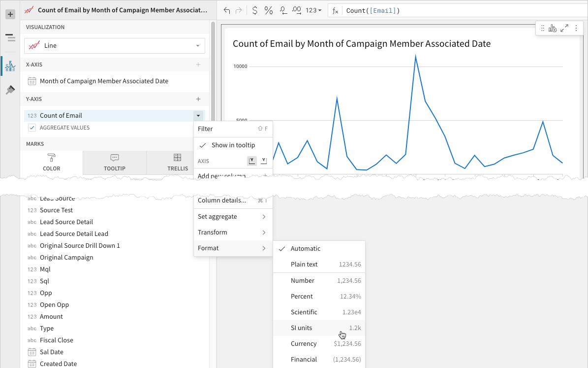Open the paintbrush format panel in sidebar
Image resolution: width=588 pixels, height=368 pixels.
[10, 90]
